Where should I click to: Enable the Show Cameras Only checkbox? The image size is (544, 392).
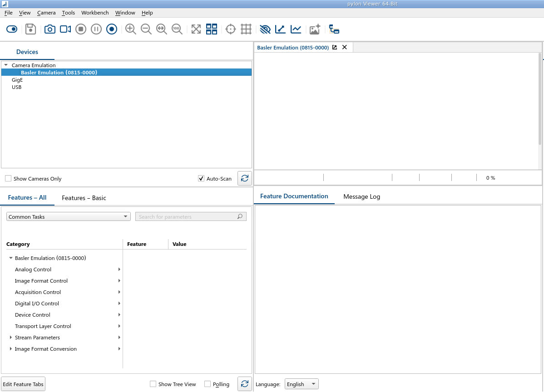click(x=8, y=178)
